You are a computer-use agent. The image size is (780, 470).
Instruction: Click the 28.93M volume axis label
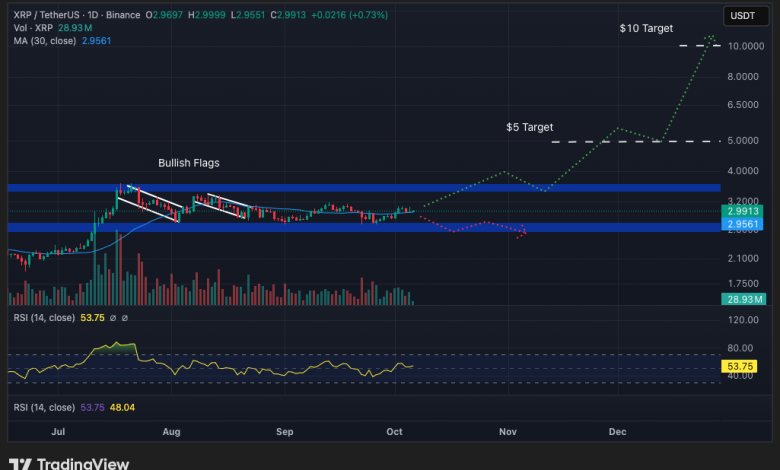pyautogui.click(x=745, y=300)
